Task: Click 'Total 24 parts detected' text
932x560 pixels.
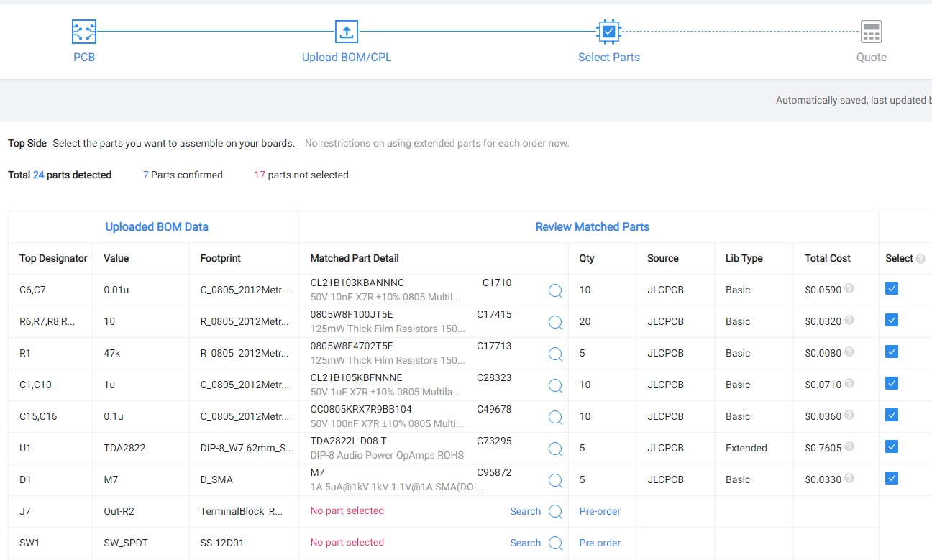Action: [x=60, y=175]
